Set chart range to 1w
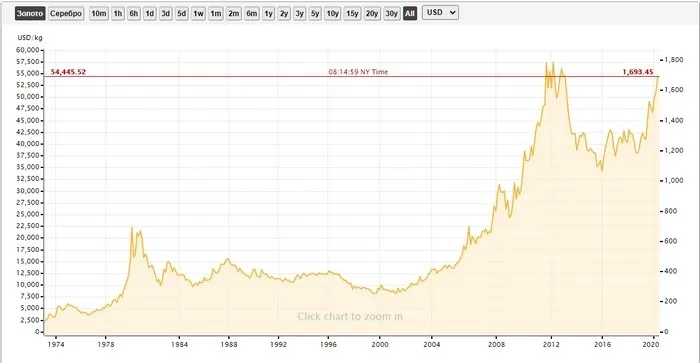 [x=198, y=13]
